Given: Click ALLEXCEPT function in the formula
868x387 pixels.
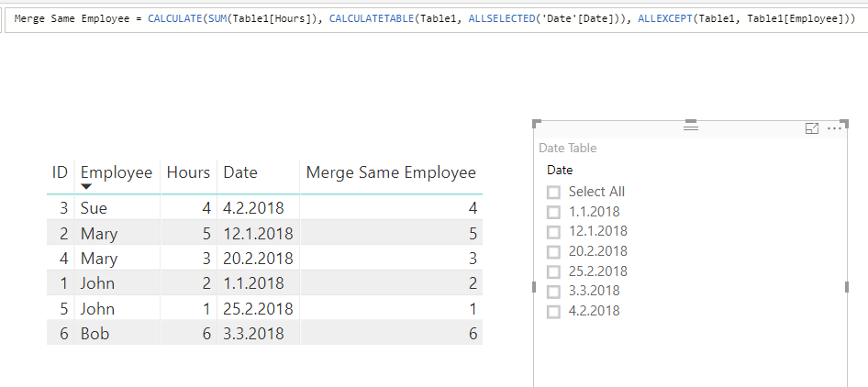Looking at the screenshot, I should pos(665,19).
